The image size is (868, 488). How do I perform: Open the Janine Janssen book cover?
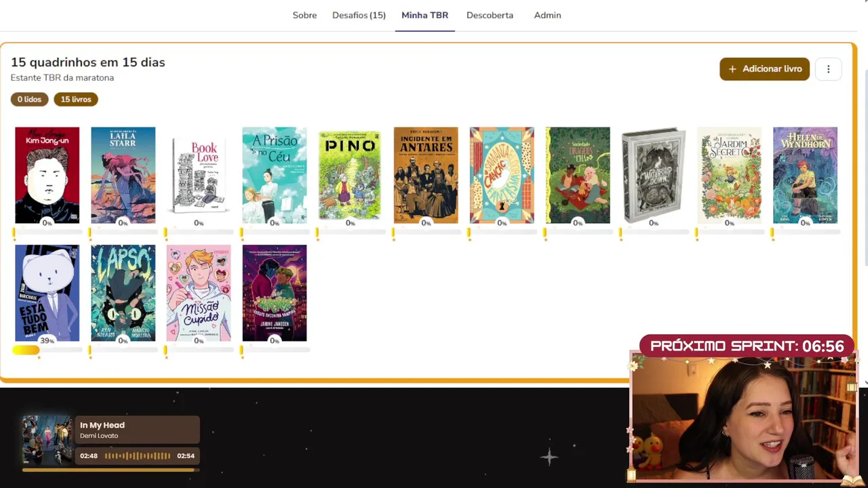[274, 293]
